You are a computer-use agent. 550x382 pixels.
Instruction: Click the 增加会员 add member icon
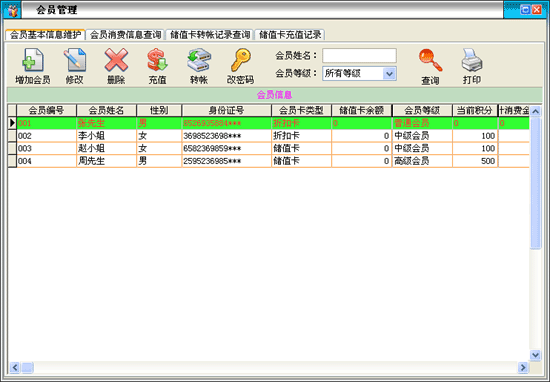(33, 60)
